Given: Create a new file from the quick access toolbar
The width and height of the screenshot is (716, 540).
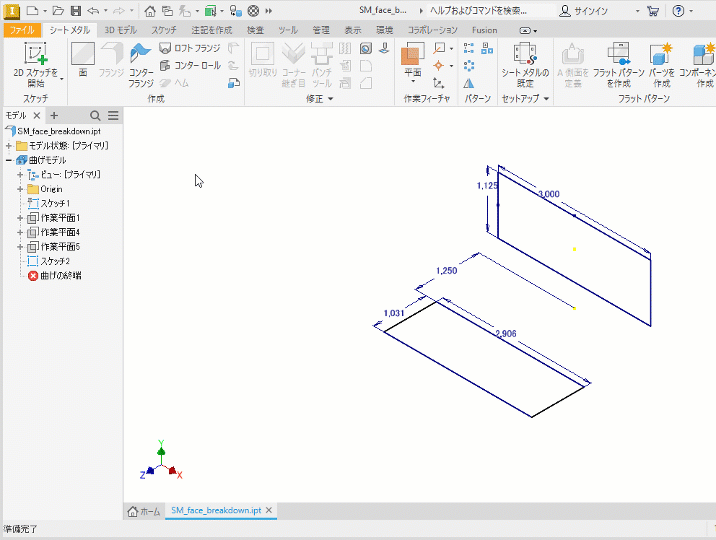Looking at the screenshot, I should tap(32, 10).
